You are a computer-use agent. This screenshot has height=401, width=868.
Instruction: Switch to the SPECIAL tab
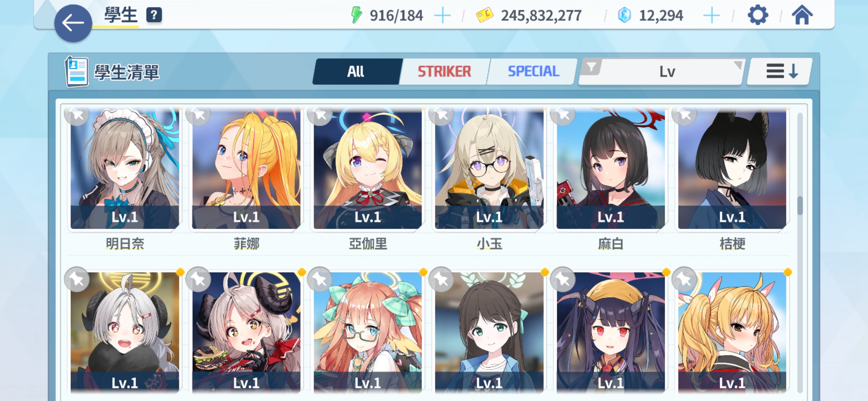tap(533, 71)
